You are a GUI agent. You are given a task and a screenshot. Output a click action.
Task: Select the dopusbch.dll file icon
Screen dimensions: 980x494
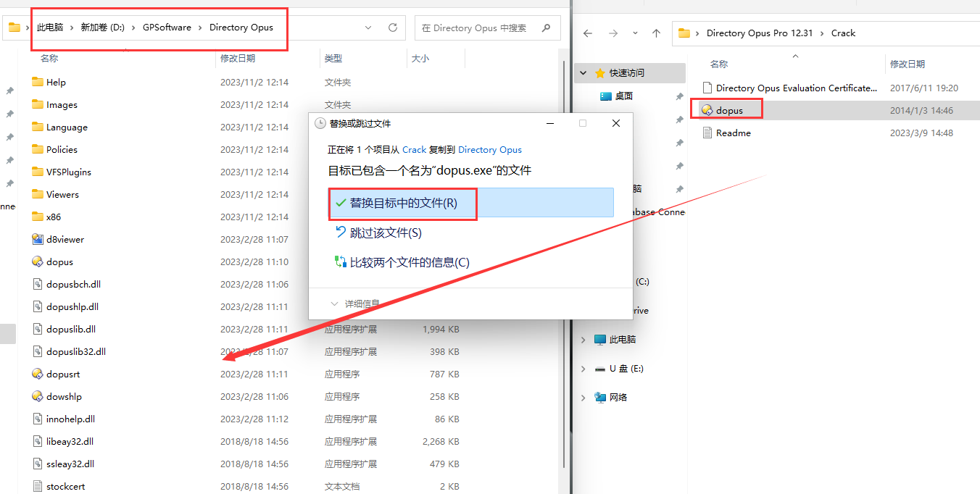(38, 284)
